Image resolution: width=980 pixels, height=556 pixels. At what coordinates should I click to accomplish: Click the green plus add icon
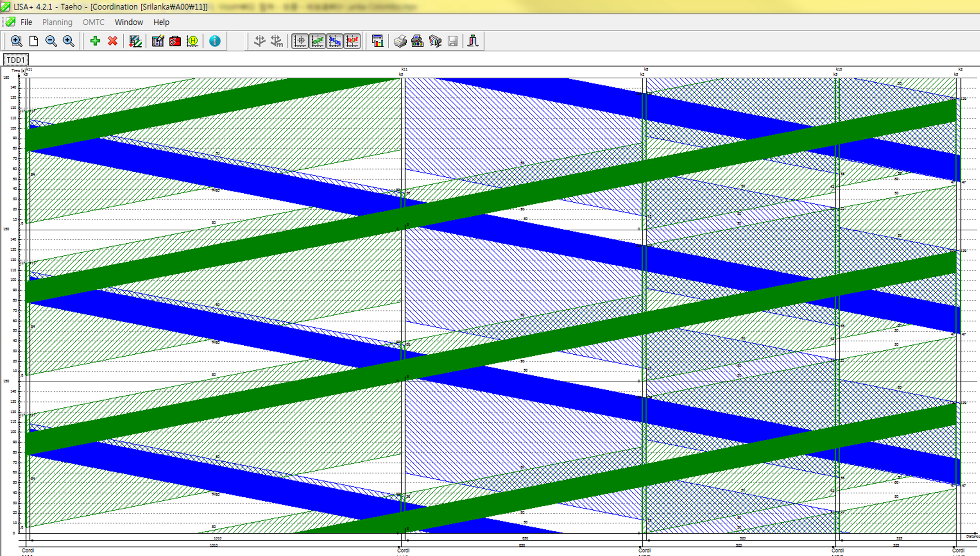(x=95, y=41)
